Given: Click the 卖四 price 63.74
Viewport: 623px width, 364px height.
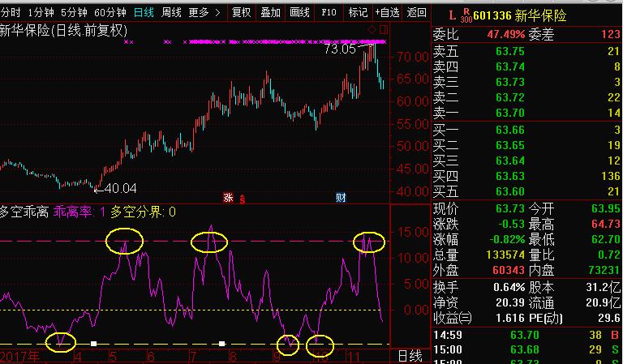Looking at the screenshot, I should click(510, 66).
